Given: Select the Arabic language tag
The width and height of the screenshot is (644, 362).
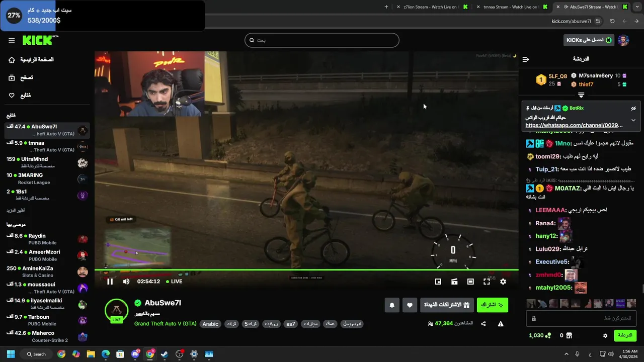Looking at the screenshot, I should click(210, 324).
